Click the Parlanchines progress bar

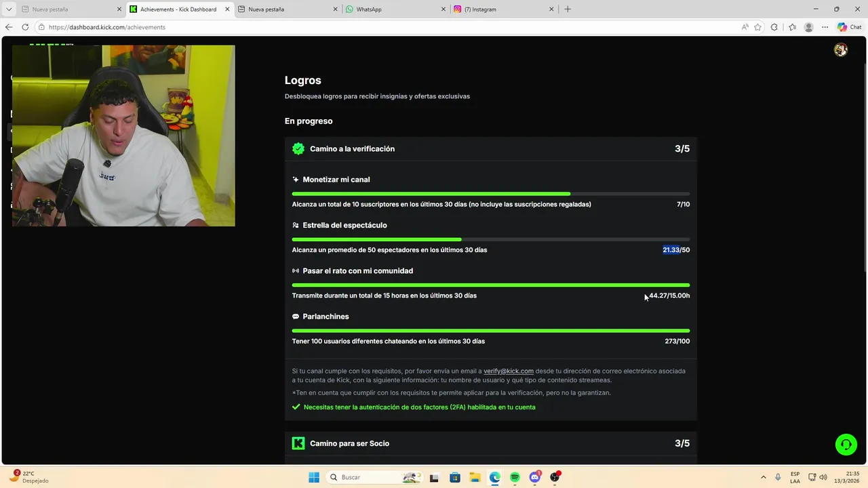tap(491, 331)
